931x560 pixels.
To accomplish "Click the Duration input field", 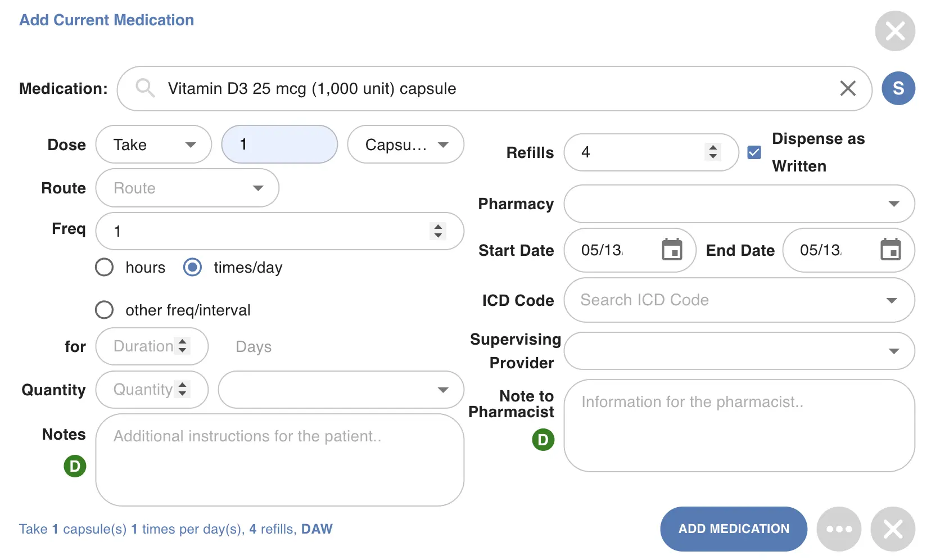I will pyautogui.click(x=152, y=346).
